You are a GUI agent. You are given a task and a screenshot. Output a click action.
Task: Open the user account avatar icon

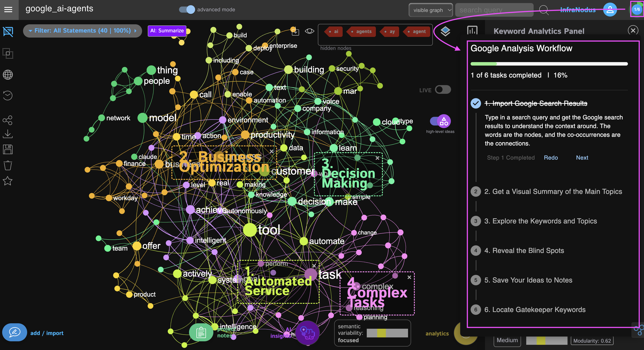pos(610,10)
